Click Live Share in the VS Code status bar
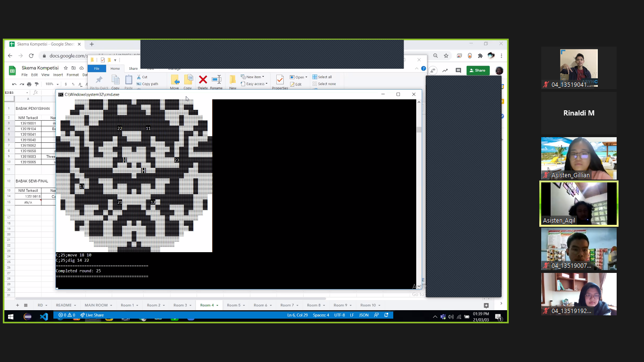 point(92,315)
